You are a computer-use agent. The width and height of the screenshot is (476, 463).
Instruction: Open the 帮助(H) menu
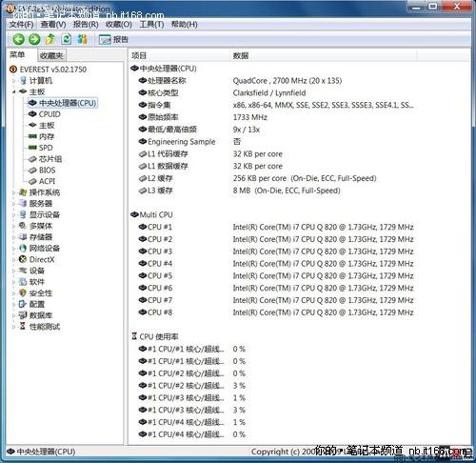pyautogui.click(x=185, y=25)
